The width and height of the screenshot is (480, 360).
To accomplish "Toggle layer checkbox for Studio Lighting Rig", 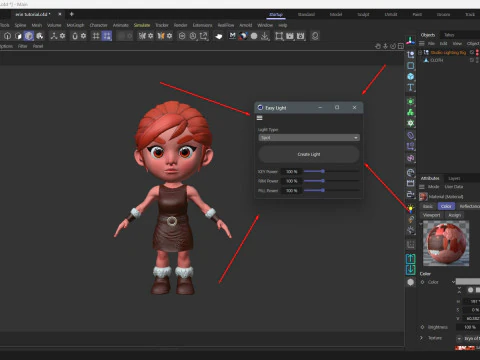I will click(x=472, y=52).
